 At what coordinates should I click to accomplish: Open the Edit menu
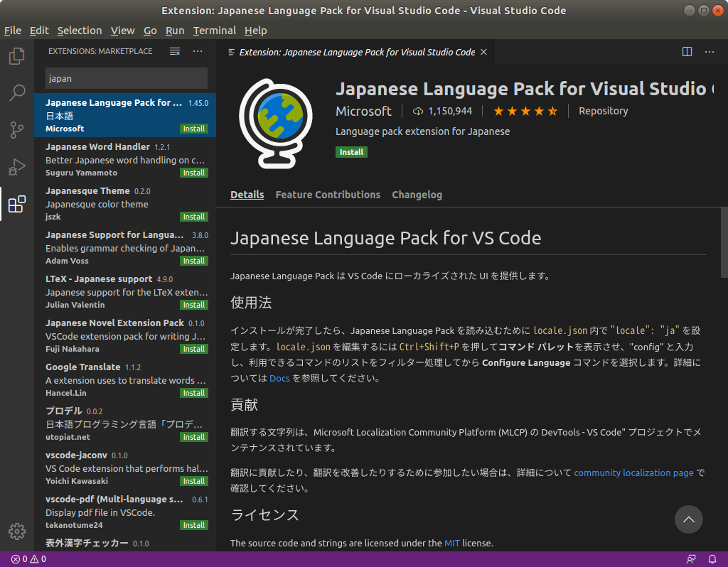(39, 31)
